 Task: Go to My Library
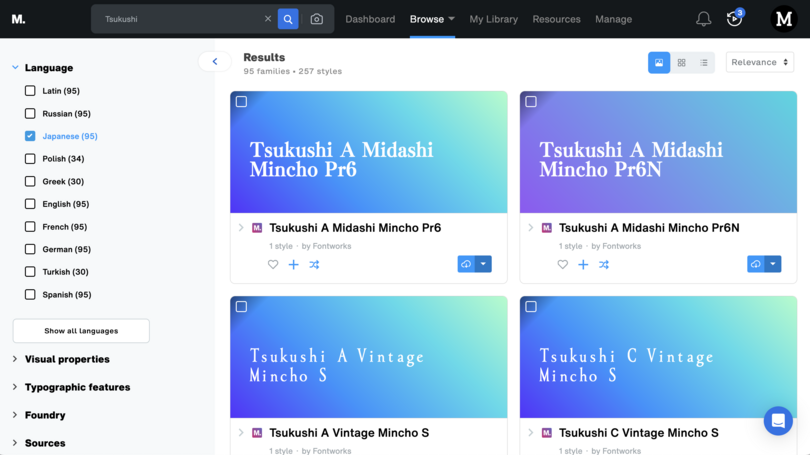point(493,19)
